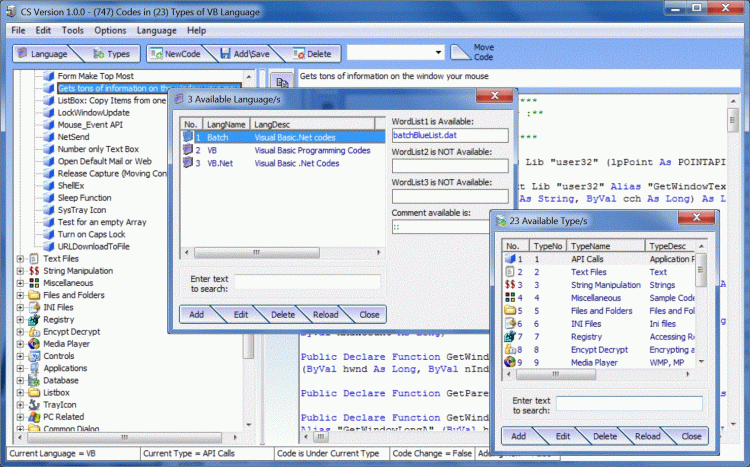Open the Tools menu
Viewport: 750px width, 467px height.
pyautogui.click(x=72, y=30)
